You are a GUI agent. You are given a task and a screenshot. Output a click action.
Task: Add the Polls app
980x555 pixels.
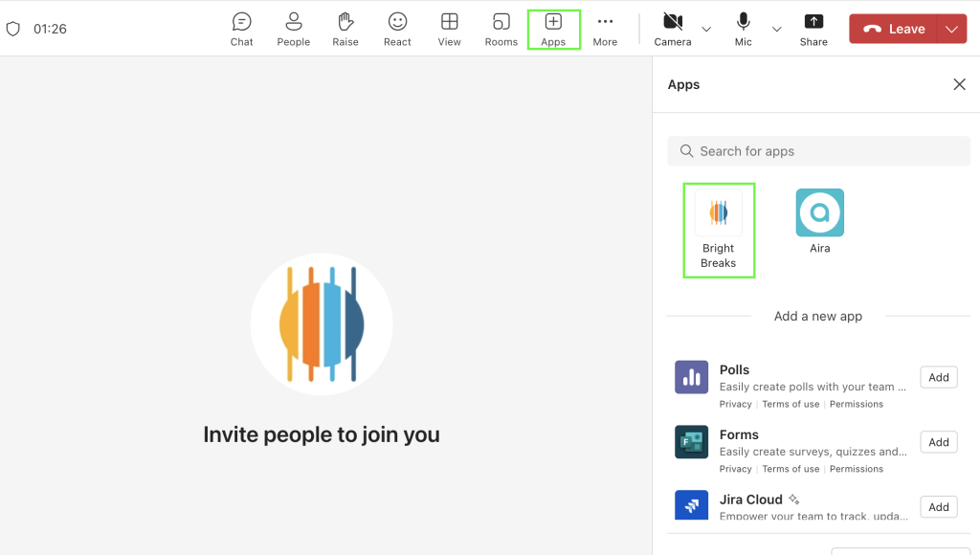coord(939,377)
